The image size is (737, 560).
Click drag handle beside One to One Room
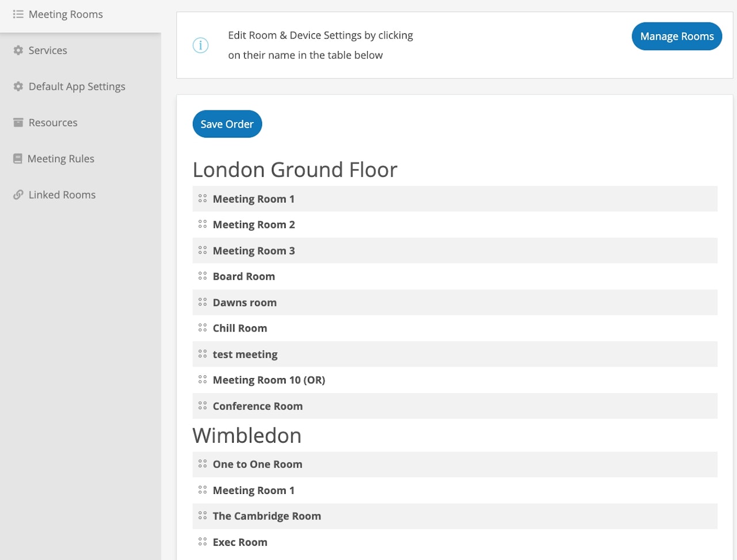click(202, 464)
